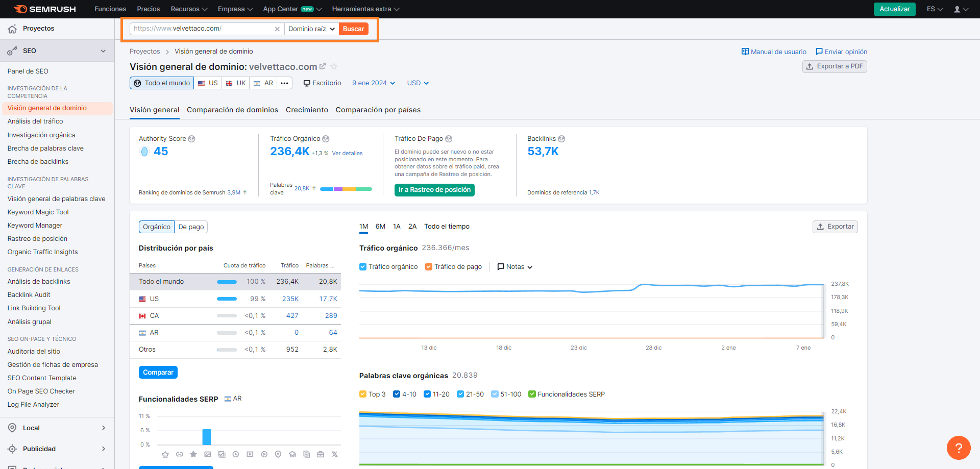Clear the domain search input with the X
The width and height of the screenshot is (980, 469).
277,29
